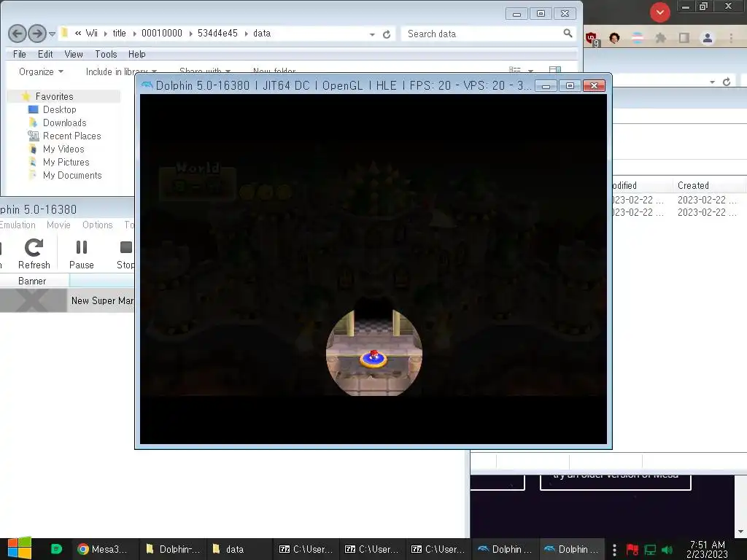Click the face avatar extension icon
This screenshot has width=747, height=560.
coord(614,38)
